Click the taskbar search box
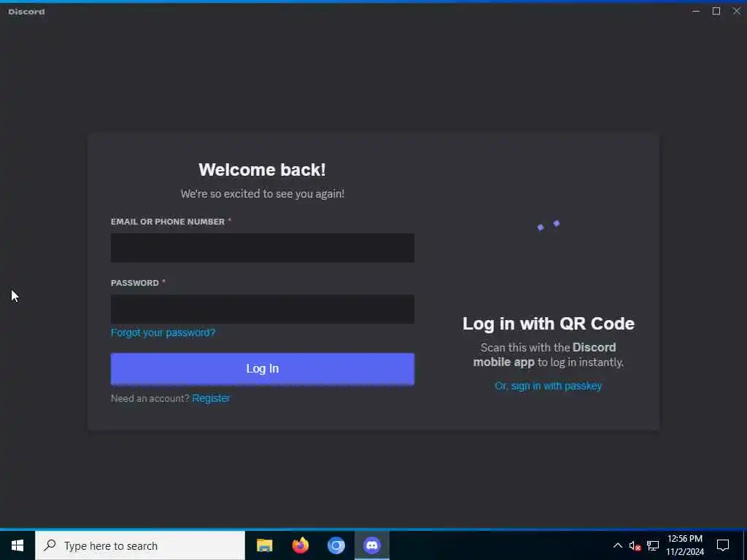The height and width of the screenshot is (560, 747). click(140, 545)
